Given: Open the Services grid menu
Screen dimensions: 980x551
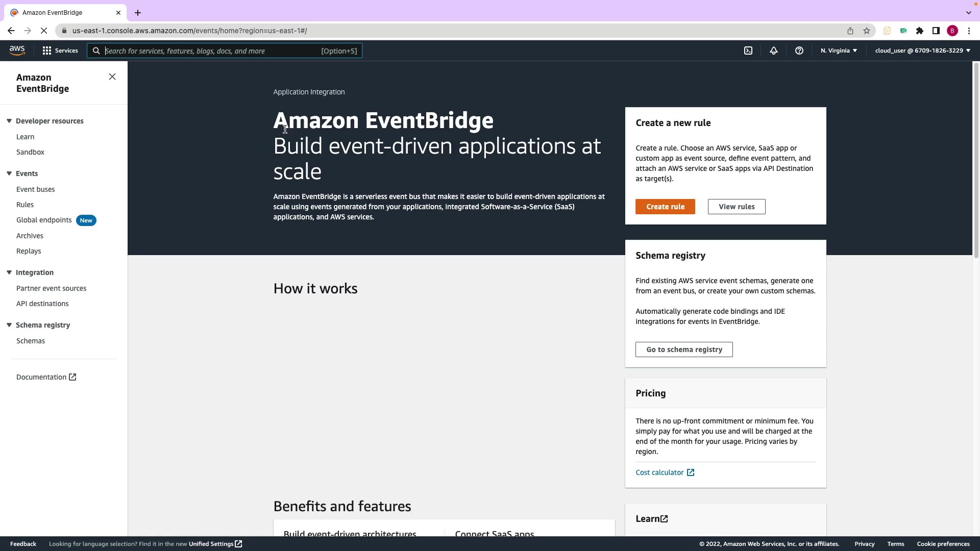Looking at the screenshot, I should point(60,51).
